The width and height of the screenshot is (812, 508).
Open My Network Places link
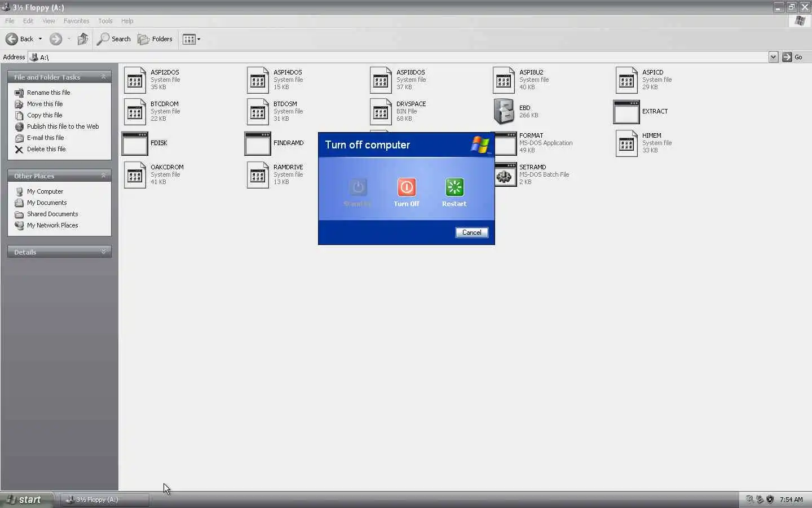pyautogui.click(x=52, y=225)
